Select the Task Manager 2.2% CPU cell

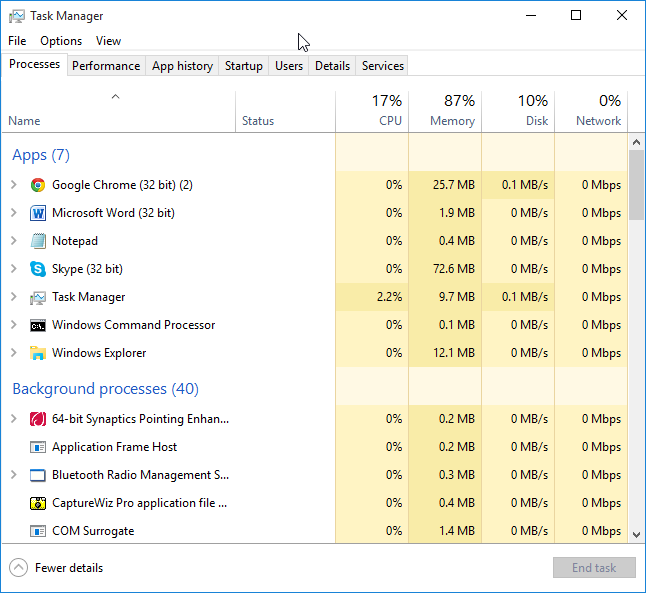[372, 297]
